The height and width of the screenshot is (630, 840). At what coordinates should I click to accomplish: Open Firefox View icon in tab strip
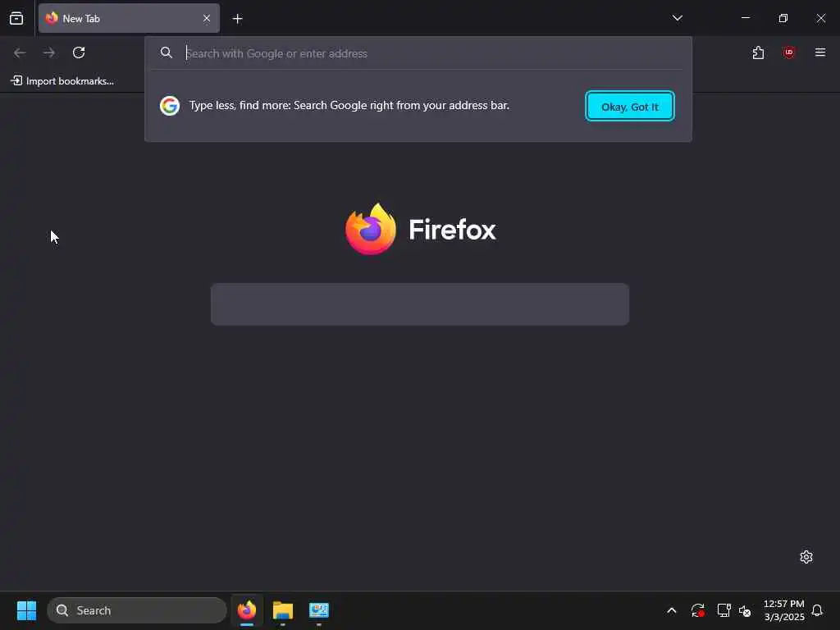(x=16, y=18)
